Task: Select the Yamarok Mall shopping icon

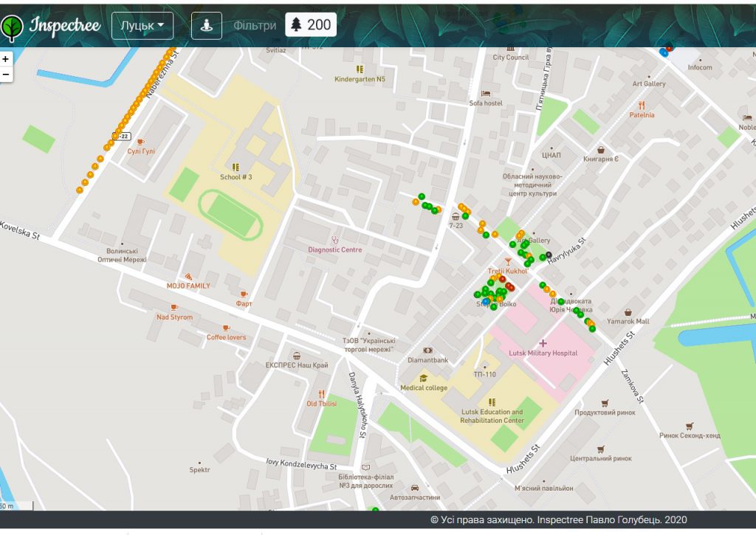Action: pos(628,312)
